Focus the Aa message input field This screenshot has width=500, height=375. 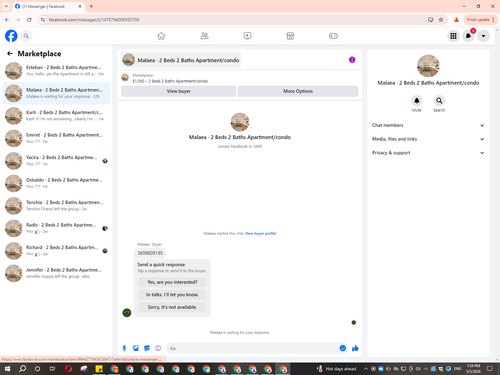253,348
